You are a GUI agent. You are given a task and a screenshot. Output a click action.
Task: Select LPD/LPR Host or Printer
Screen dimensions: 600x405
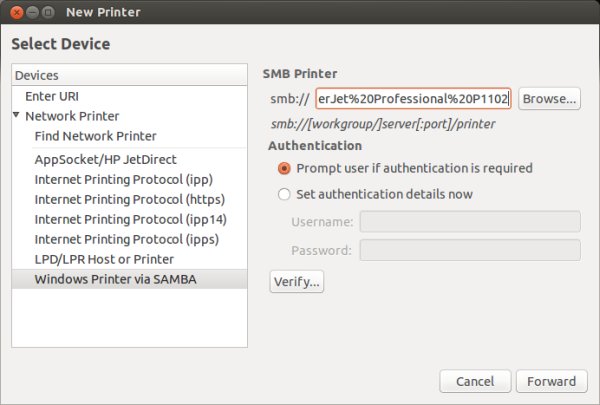[104, 259]
